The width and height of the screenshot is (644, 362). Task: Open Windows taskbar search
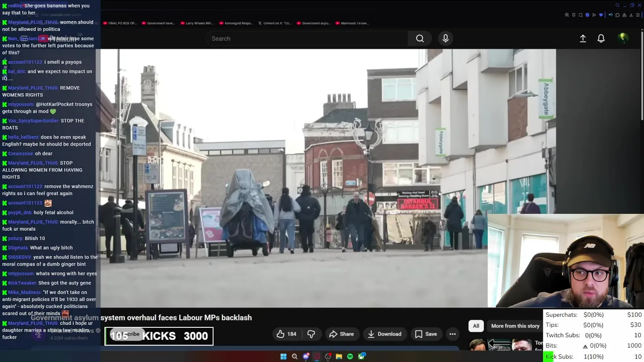[x=294, y=356]
